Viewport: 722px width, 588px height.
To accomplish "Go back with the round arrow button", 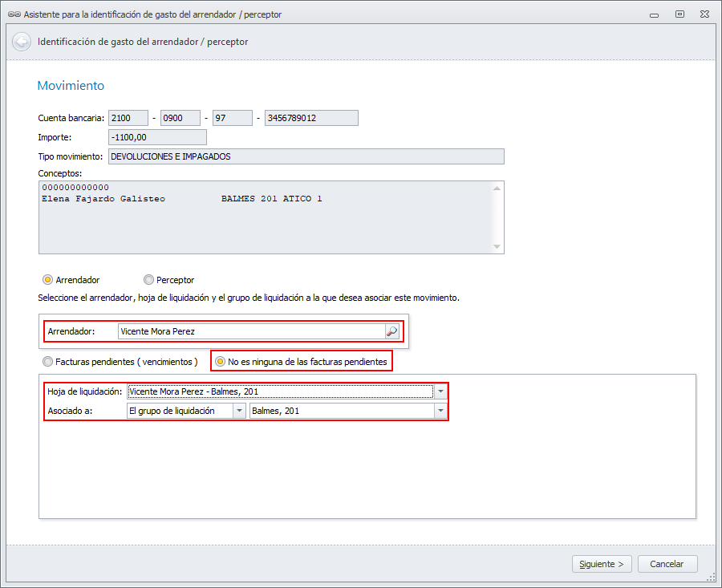I will point(22,42).
